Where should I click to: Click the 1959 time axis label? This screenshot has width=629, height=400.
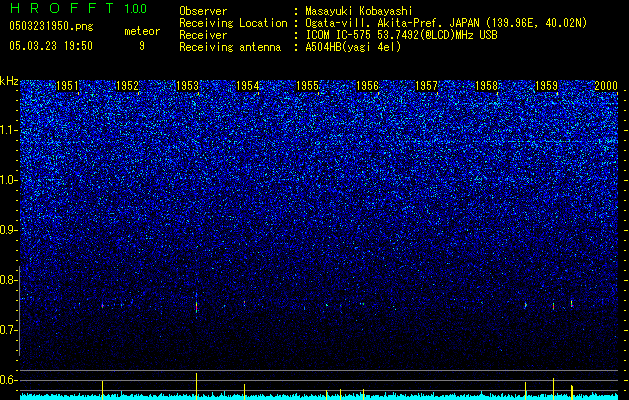[x=546, y=86]
